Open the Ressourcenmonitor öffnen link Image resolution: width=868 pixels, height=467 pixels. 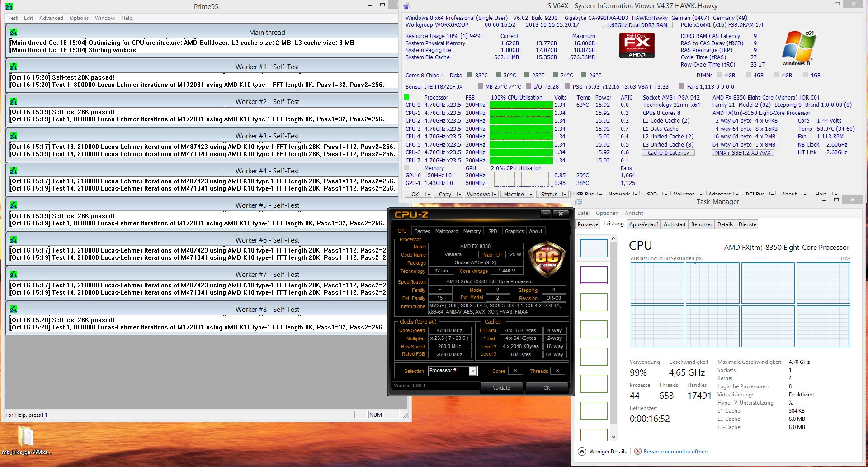pos(675,452)
